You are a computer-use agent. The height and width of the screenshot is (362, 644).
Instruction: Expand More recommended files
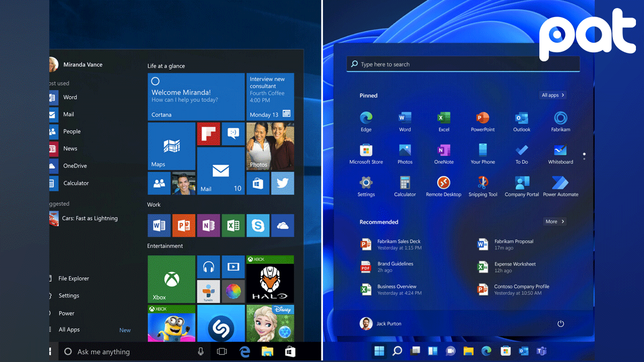(x=555, y=221)
